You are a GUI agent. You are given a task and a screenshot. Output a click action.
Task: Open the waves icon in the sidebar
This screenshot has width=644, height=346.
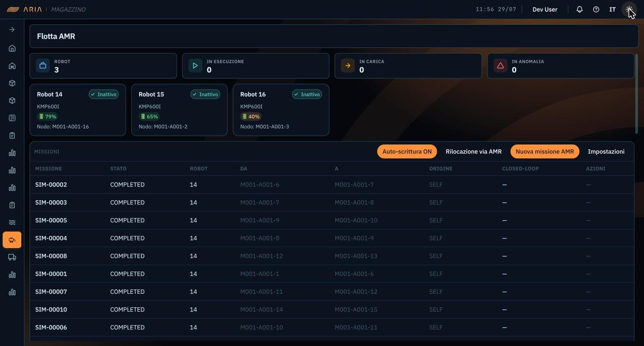(x=12, y=222)
